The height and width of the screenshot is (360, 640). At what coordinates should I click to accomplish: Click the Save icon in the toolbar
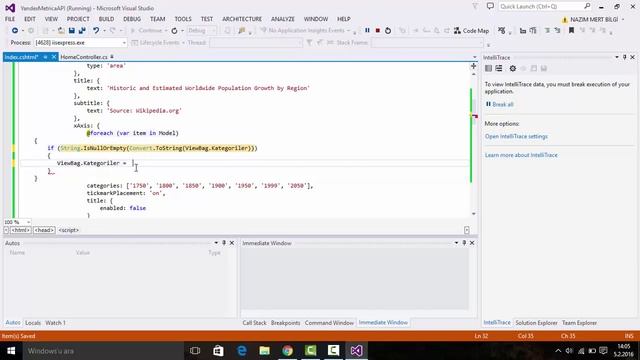click(x=72, y=31)
